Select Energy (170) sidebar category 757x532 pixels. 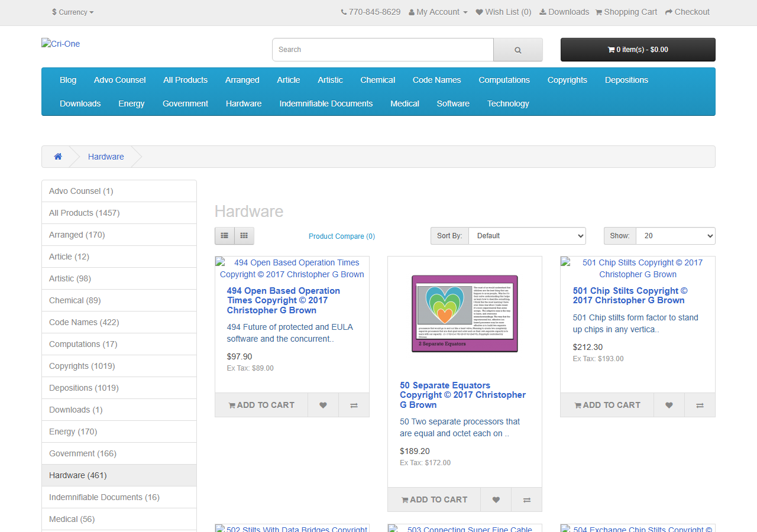coord(119,432)
